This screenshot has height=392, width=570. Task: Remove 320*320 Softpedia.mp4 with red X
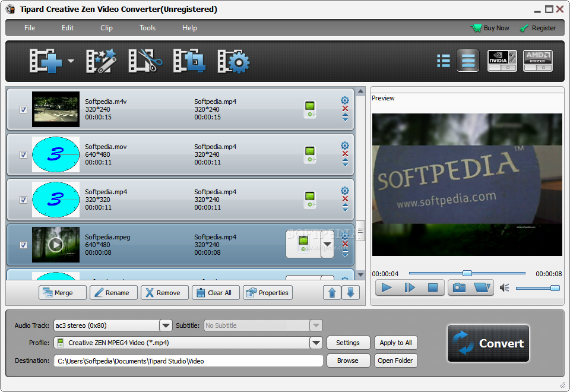(x=345, y=199)
